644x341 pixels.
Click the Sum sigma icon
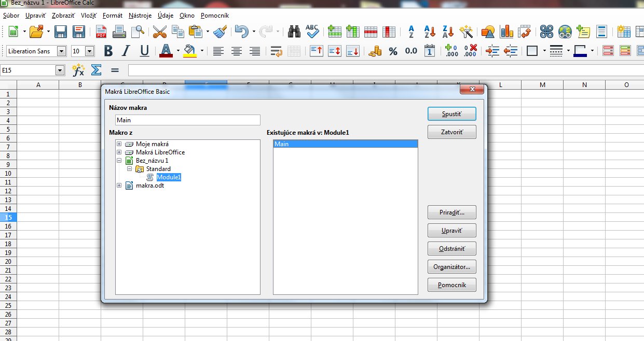pos(96,70)
